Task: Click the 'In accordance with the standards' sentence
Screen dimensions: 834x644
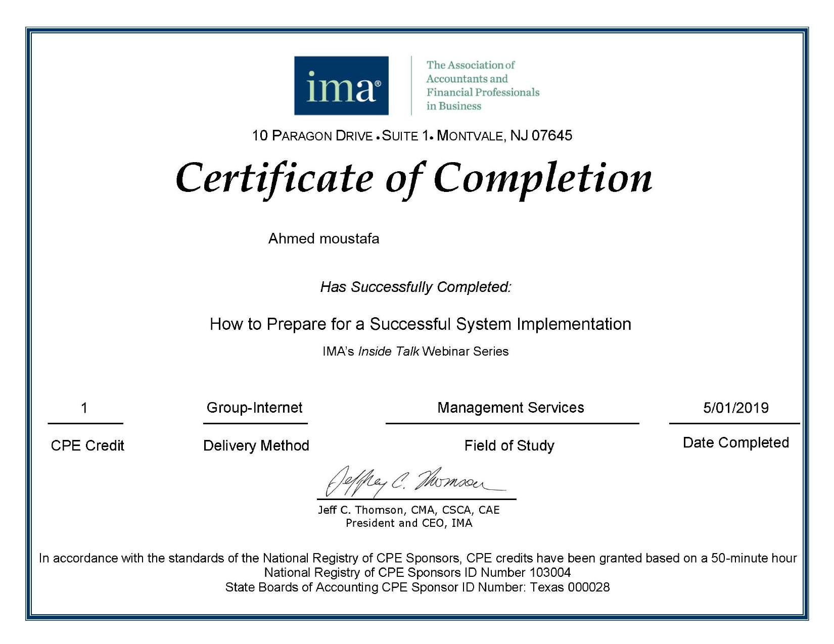Action: 418,558
